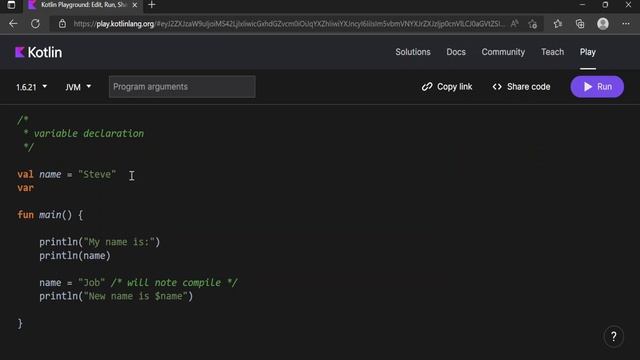Click the "will note compile" comment
Image resolution: width=640 pixels, height=360 pixels.
click(174, 282)
